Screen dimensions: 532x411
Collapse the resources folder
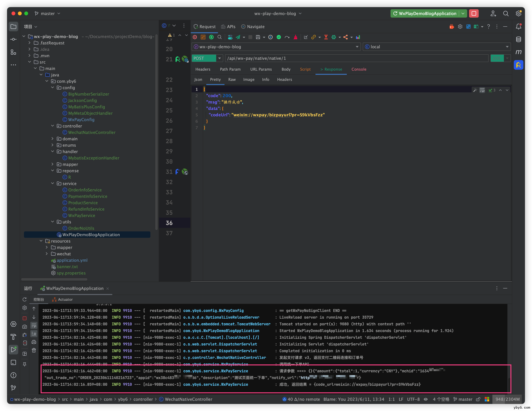pos(41,241)
